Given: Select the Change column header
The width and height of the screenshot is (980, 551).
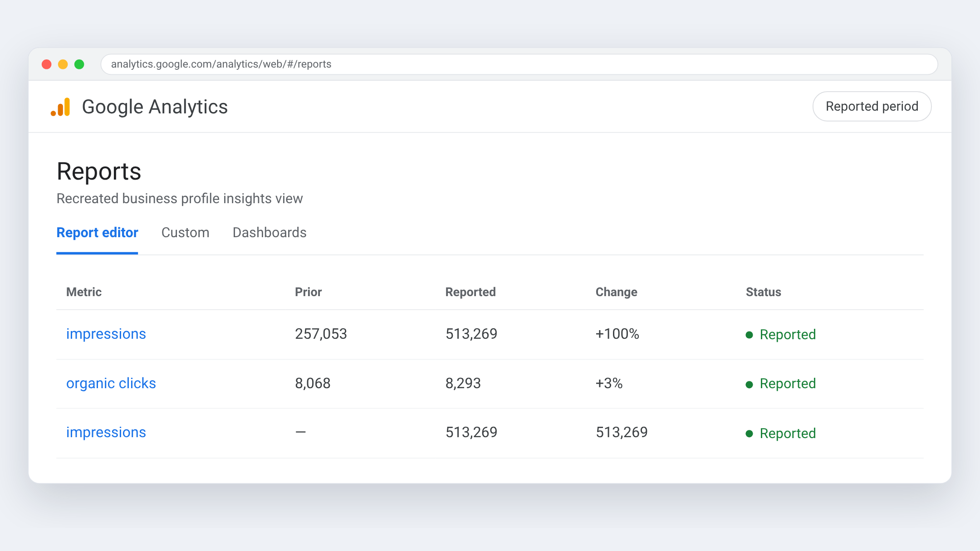Looking at the screenshot, I should tap(616, 292).
